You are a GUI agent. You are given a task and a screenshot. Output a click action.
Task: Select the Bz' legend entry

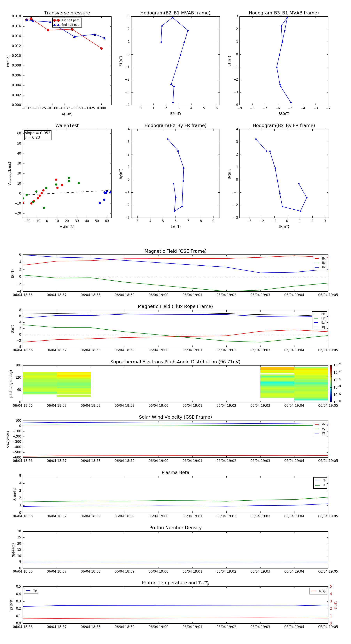click(320, 323)
